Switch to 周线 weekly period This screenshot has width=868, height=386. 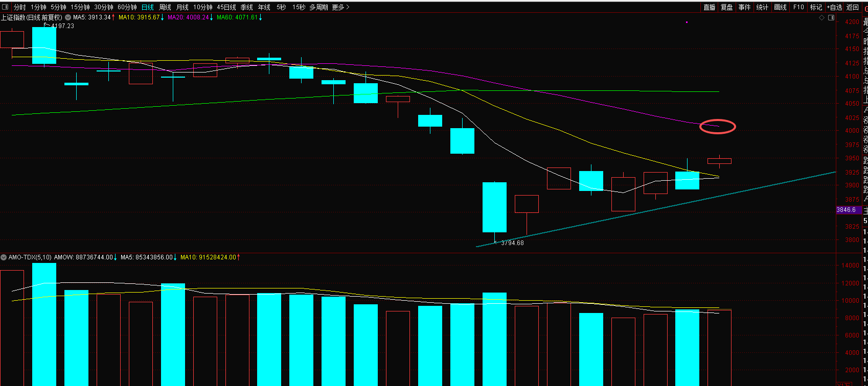pos(165,7)
